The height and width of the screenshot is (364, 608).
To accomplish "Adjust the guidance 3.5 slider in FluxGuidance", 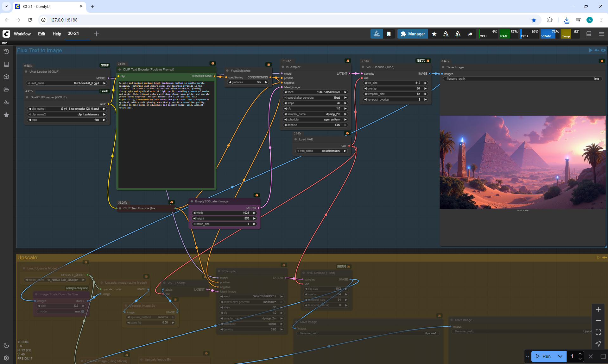I will (248, 82).
